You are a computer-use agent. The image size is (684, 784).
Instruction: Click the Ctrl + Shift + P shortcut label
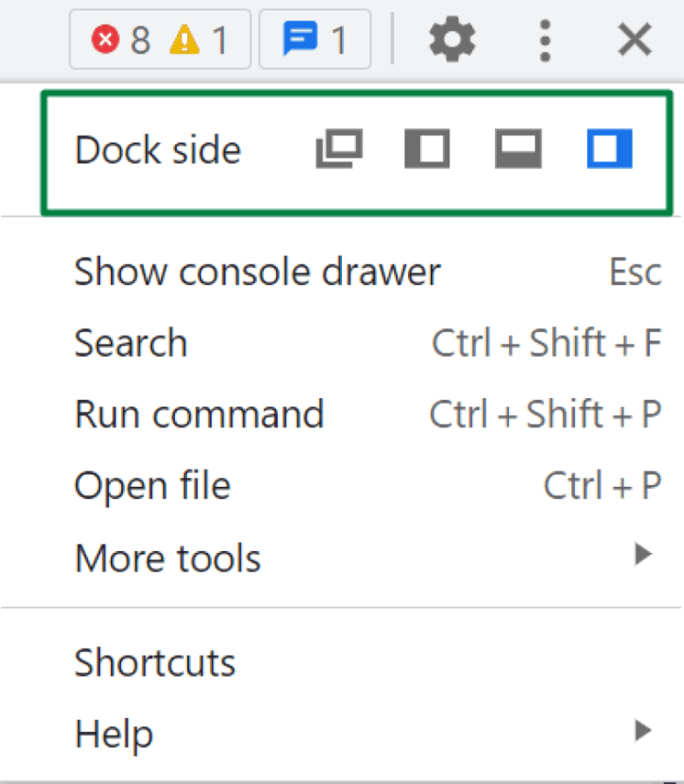tap(546, 414)
